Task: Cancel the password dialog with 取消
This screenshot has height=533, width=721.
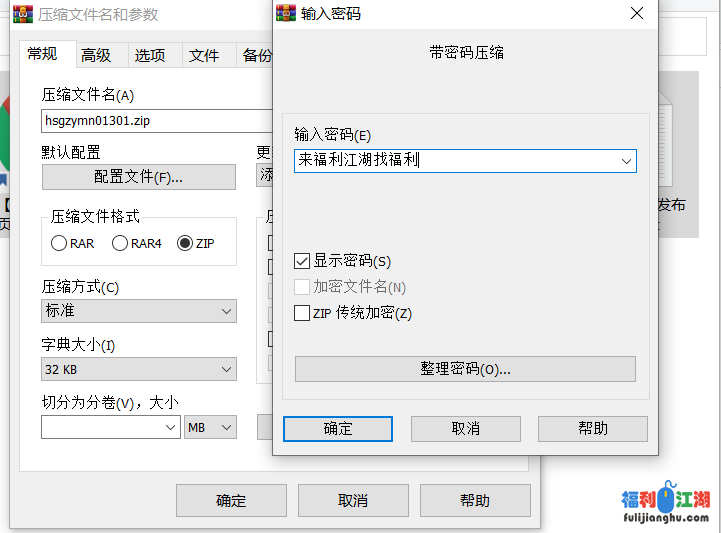Action: coord(465,428)
